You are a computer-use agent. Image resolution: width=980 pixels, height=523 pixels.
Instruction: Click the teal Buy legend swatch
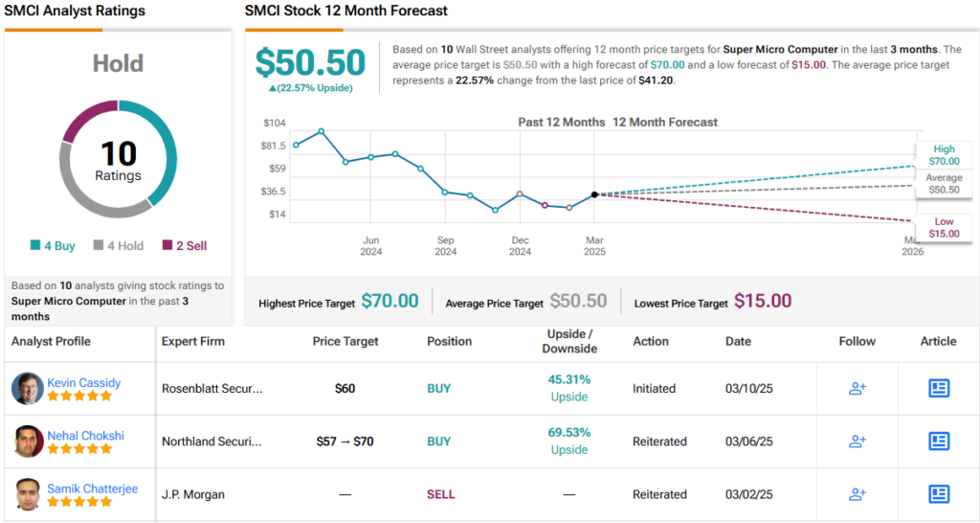coord(34,246)
